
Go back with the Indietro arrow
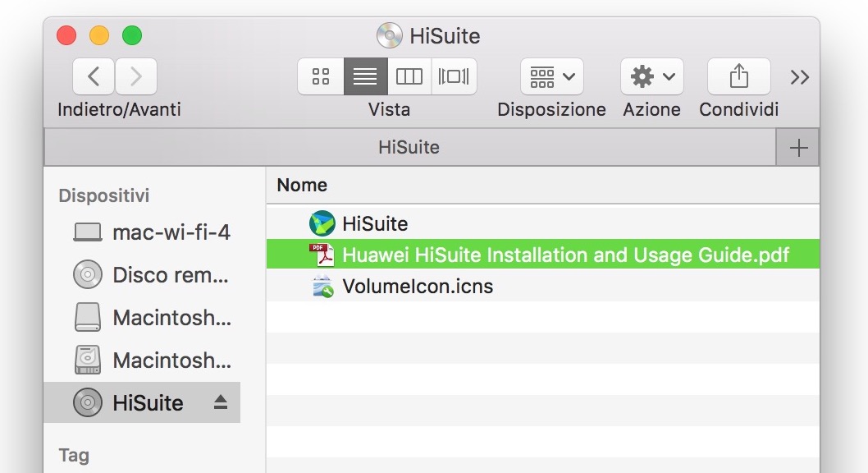coord(94,77)
